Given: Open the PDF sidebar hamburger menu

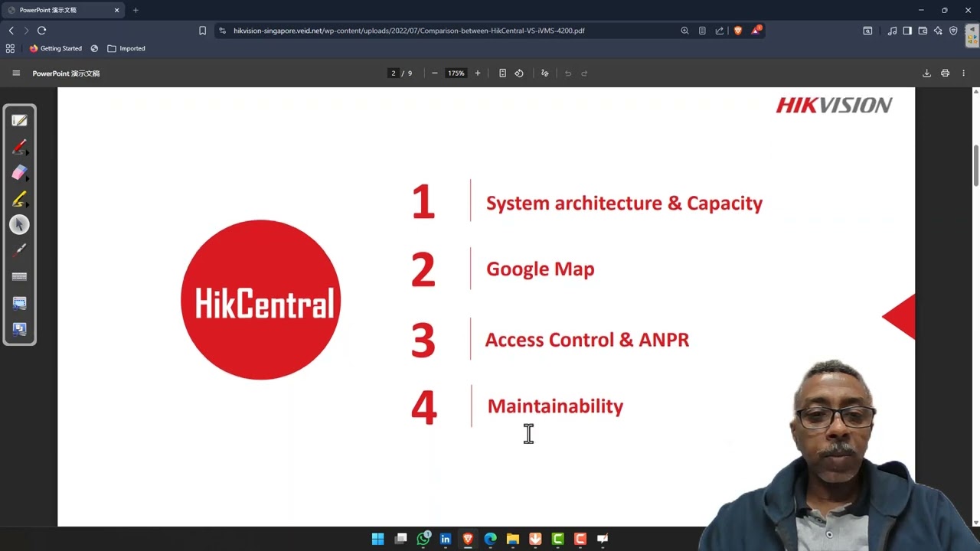Looking at the screenshot, I should pos(16,73).
